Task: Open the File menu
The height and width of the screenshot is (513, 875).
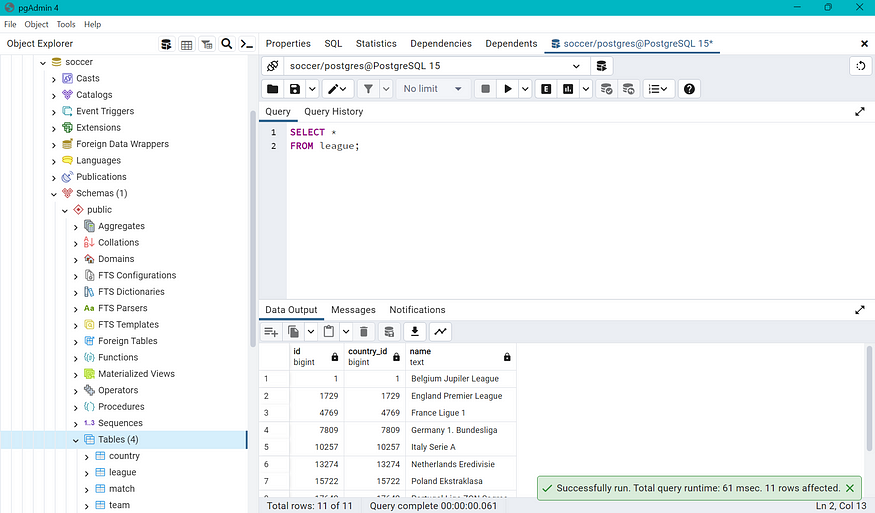Action: (x=10, y=25)
